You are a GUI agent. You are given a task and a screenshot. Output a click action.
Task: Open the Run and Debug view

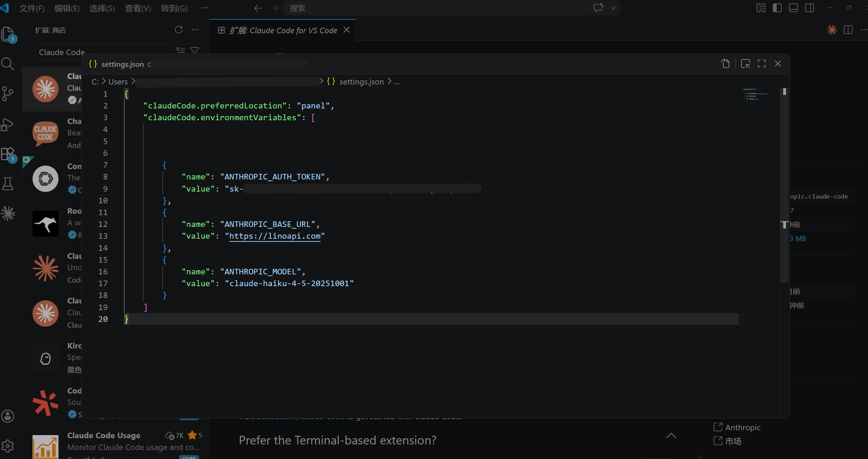pyautogui.click(x=8, y=124)
